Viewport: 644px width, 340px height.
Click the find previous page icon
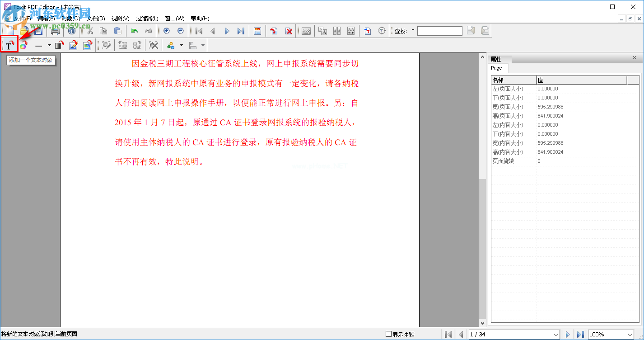(471, 31)
